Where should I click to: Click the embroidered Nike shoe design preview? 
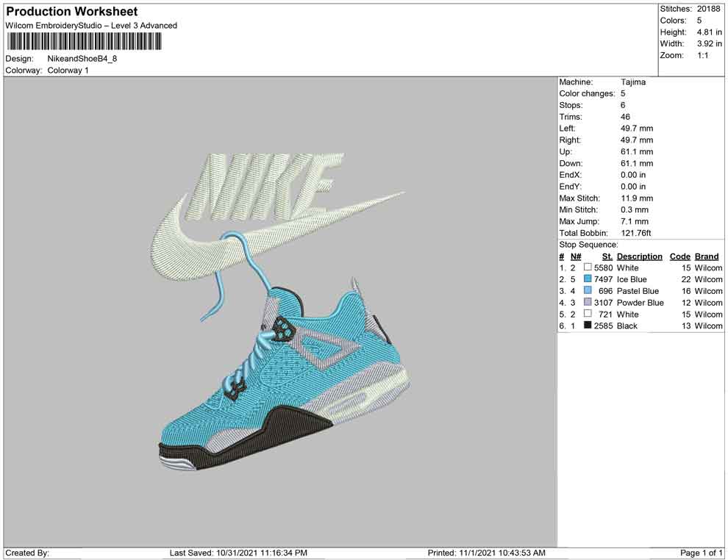[280, 313]
